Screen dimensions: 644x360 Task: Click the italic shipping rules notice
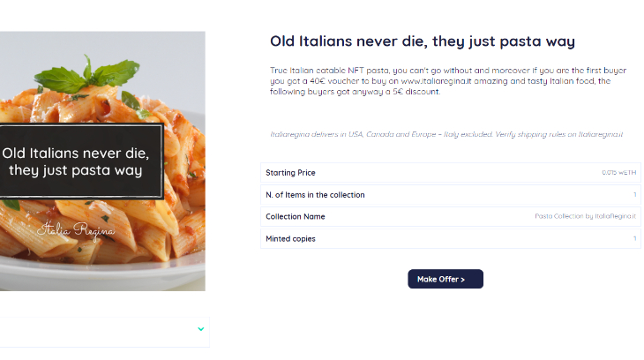click(x=446, y=134)
